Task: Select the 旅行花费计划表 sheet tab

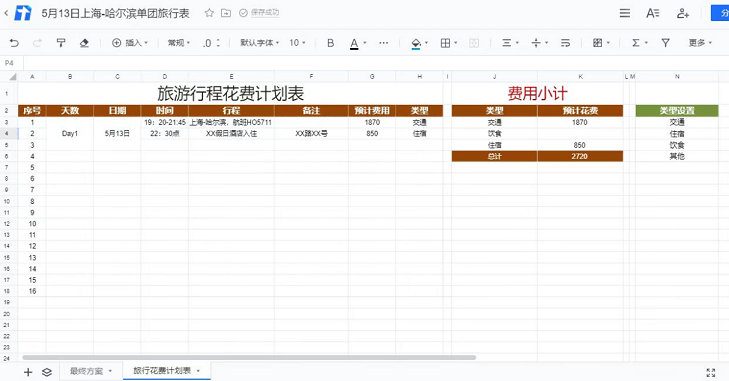Action: pyautogui.click(x=162, y=370)
